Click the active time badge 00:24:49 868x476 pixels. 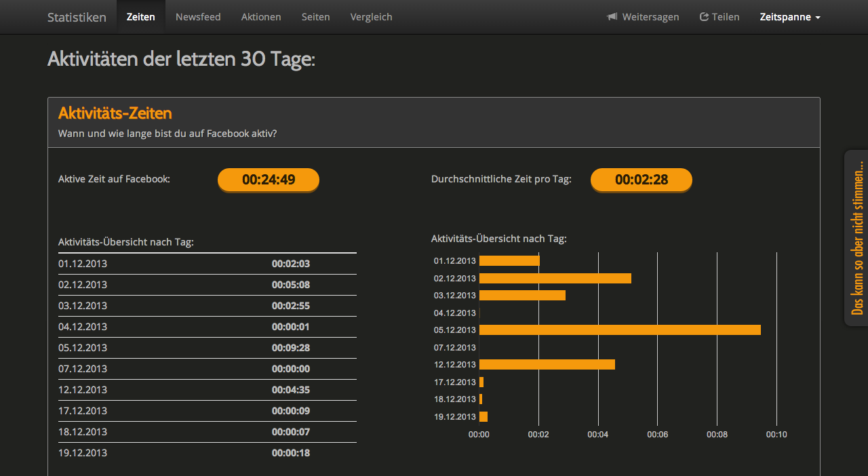268,180
